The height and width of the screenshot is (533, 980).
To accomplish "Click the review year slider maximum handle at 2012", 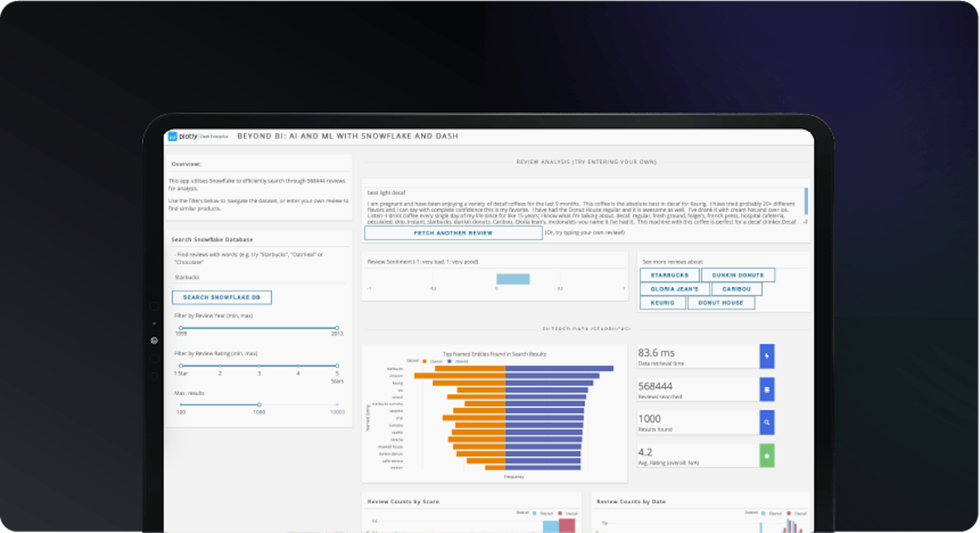I will pyautogui.click(x=337, y=328).
